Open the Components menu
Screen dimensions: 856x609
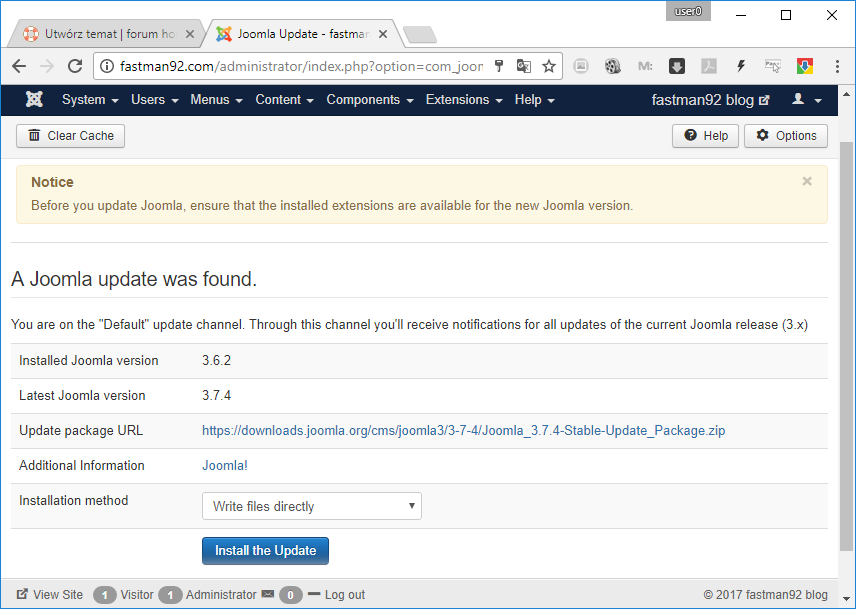click(370, 100)
